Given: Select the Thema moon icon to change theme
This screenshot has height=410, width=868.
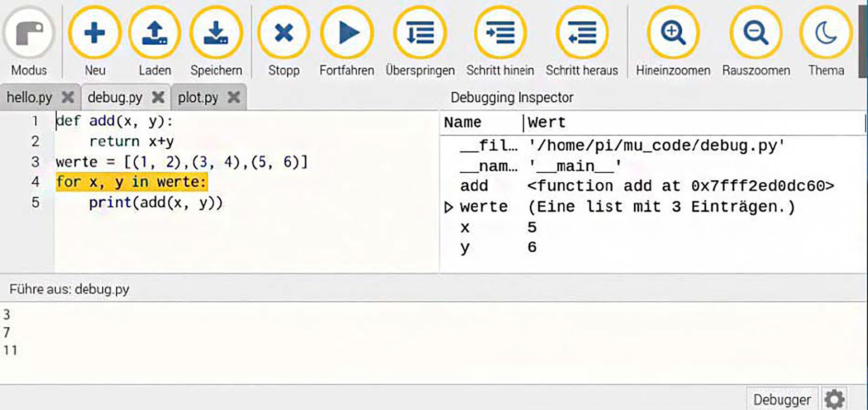Looking at the screenshot, I should (826, 33).
